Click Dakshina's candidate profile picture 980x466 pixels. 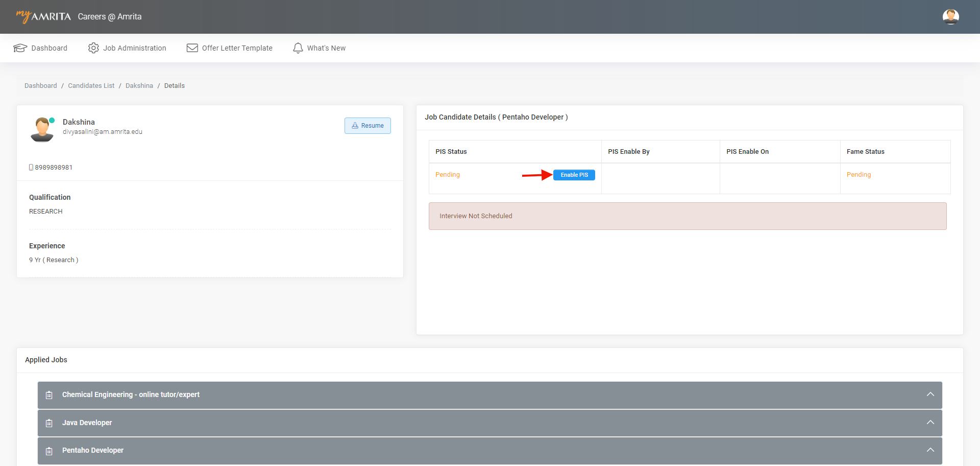click(42, 129)
